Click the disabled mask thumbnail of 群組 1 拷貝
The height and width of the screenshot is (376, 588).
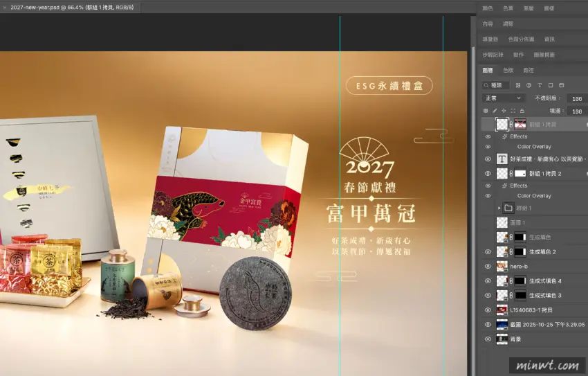tap(520, 124)
